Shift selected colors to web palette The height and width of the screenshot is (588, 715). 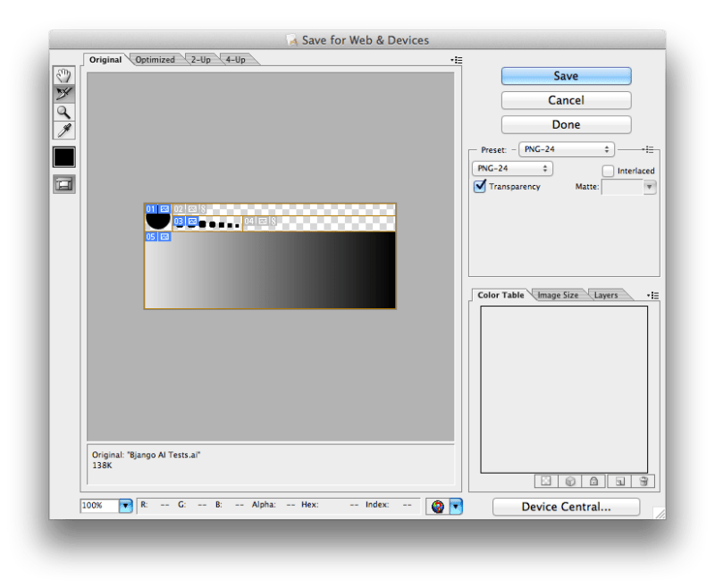569,481
